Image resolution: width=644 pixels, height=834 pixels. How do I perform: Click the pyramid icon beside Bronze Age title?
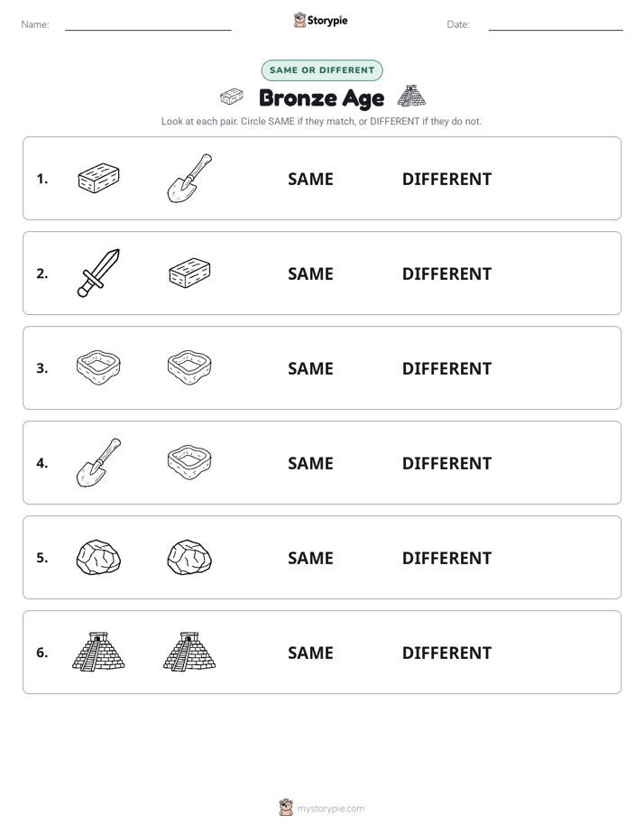[411, 97]
